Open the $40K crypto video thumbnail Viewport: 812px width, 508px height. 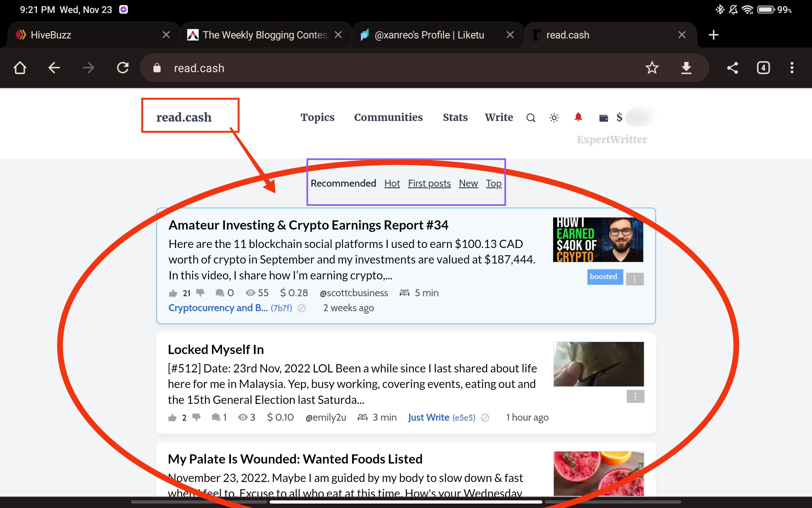[x=598, y=239]
